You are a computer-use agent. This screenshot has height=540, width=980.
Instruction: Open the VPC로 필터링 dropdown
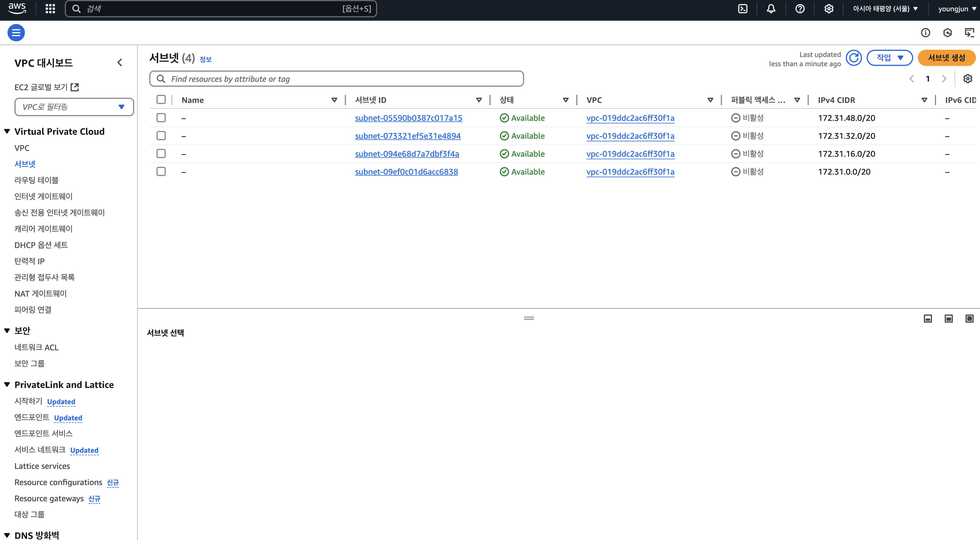click(74, 107)
